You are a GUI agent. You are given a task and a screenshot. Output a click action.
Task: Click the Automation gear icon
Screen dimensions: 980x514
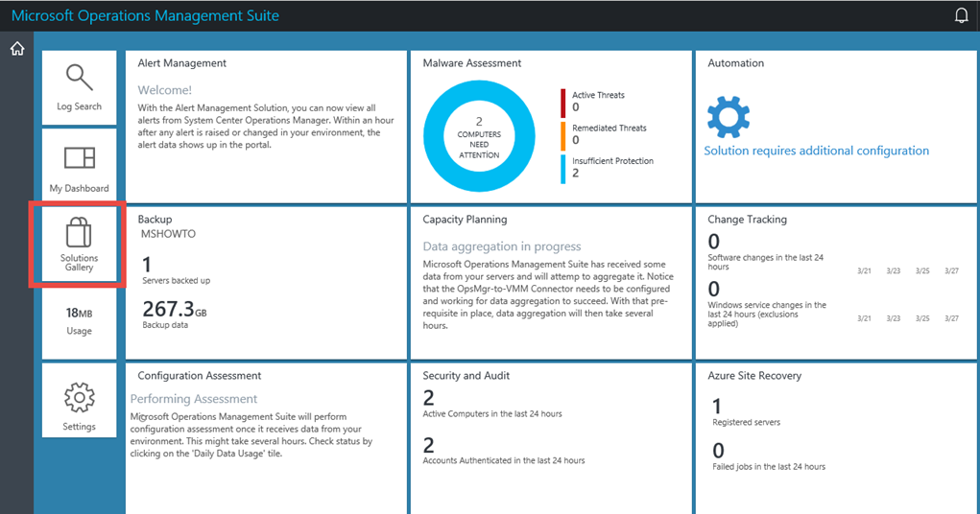[x=729, y=117]
